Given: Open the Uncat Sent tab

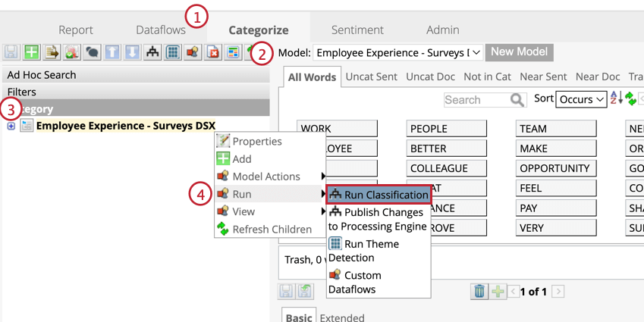Looking at the screenshot, I should (x=371, y=77).
